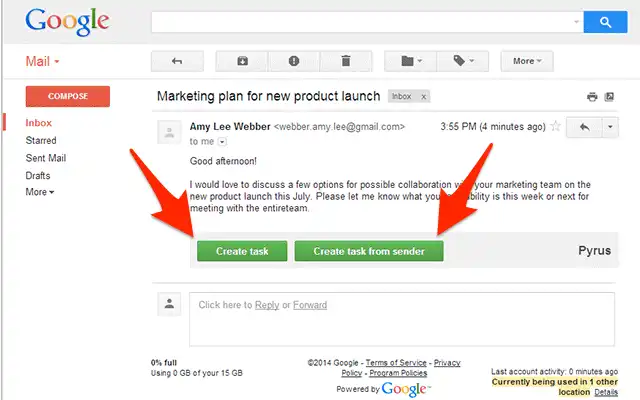Open conversation in new window icon

coord(609,97)
